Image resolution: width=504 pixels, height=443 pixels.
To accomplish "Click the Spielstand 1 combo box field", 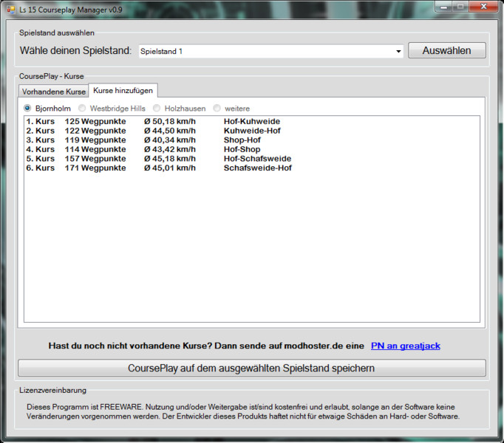I will point(266,52).
